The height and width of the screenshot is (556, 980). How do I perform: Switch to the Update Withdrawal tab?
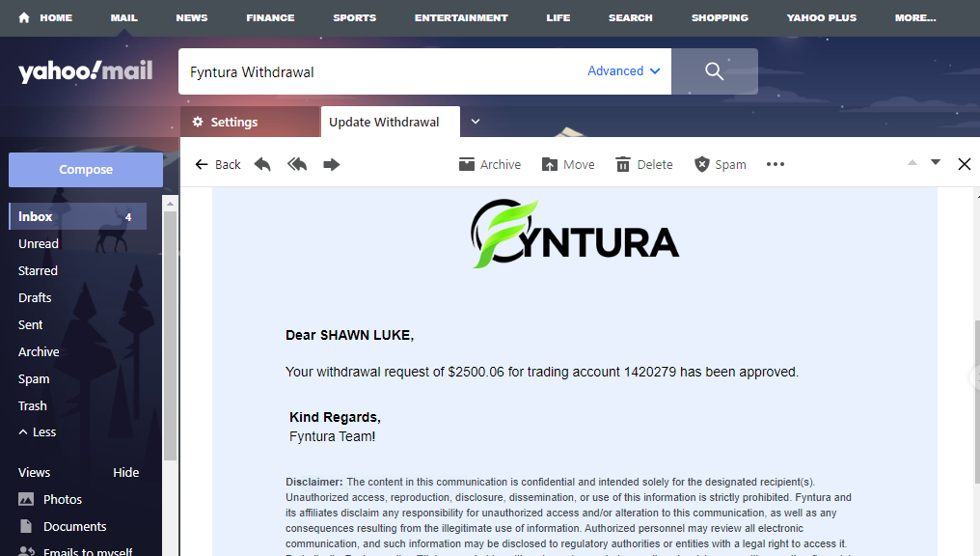(x=390, y=122)
